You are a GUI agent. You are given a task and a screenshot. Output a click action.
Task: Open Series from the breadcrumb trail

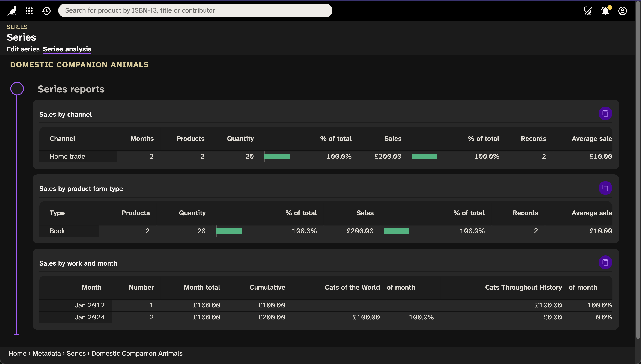point(76,353)
